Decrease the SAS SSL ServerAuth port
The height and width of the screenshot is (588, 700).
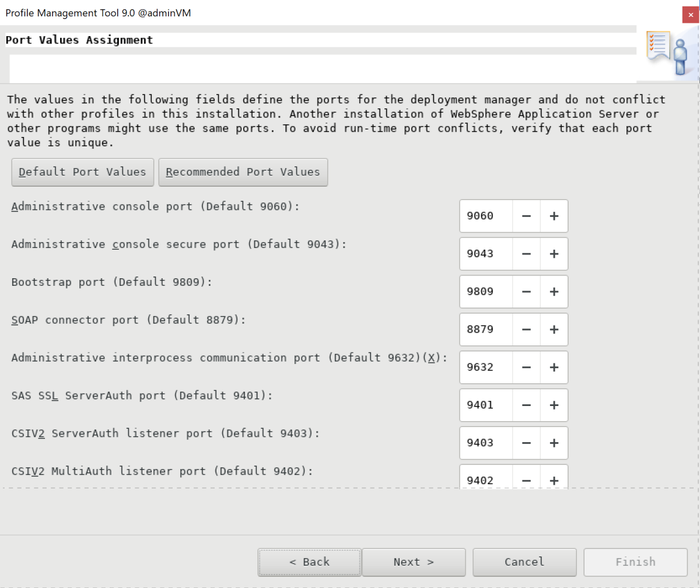(x=526, y=405)
